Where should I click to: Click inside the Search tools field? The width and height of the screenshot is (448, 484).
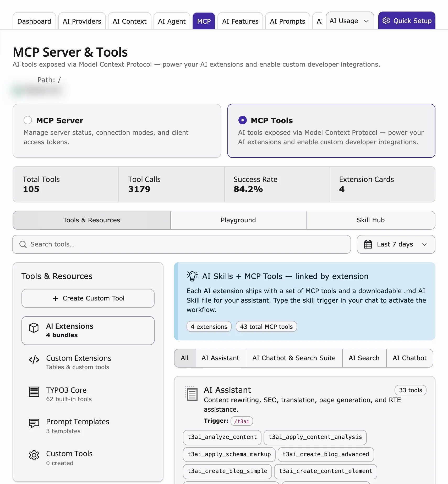click(x=182, y=244)
